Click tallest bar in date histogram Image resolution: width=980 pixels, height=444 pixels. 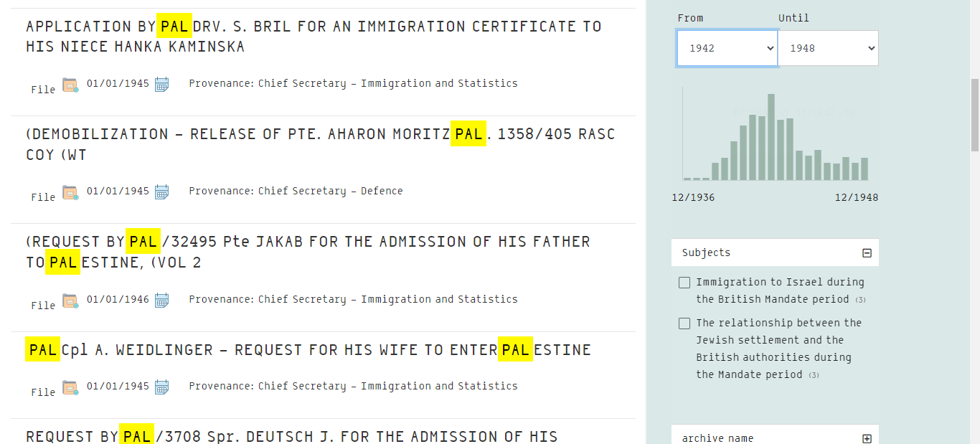771,136
